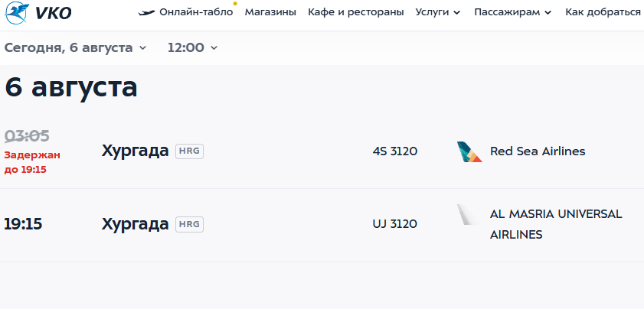Expand the Услуги dropdown menu

438,12
